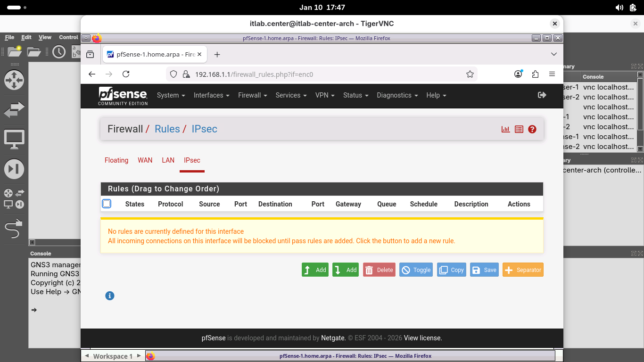Click the pfSense logout icon
This screenshot has height=362, width=644.
[x=542, y=95]
